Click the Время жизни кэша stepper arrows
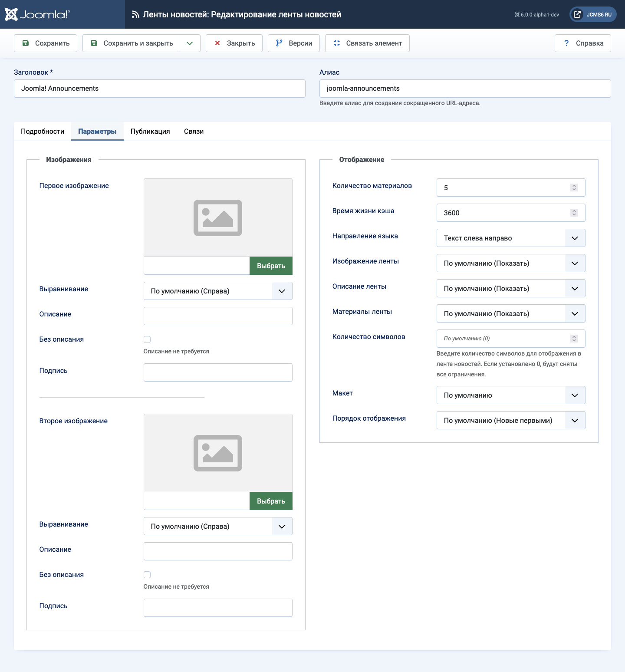625x672 pixels. pos(574,213)
